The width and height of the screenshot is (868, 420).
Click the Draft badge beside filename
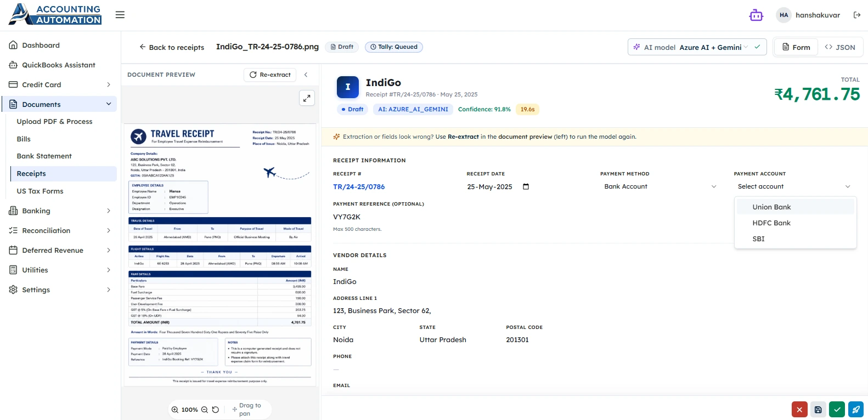[342, 47]
